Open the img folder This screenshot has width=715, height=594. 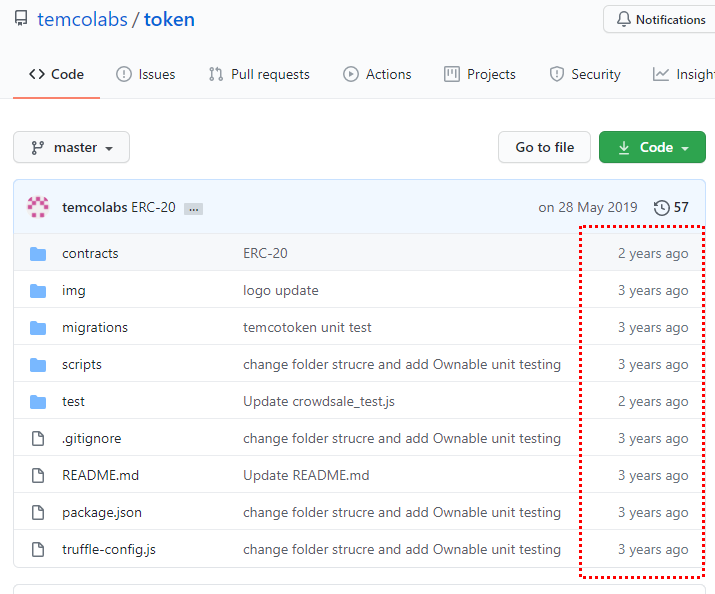click(x=74, y=290)
